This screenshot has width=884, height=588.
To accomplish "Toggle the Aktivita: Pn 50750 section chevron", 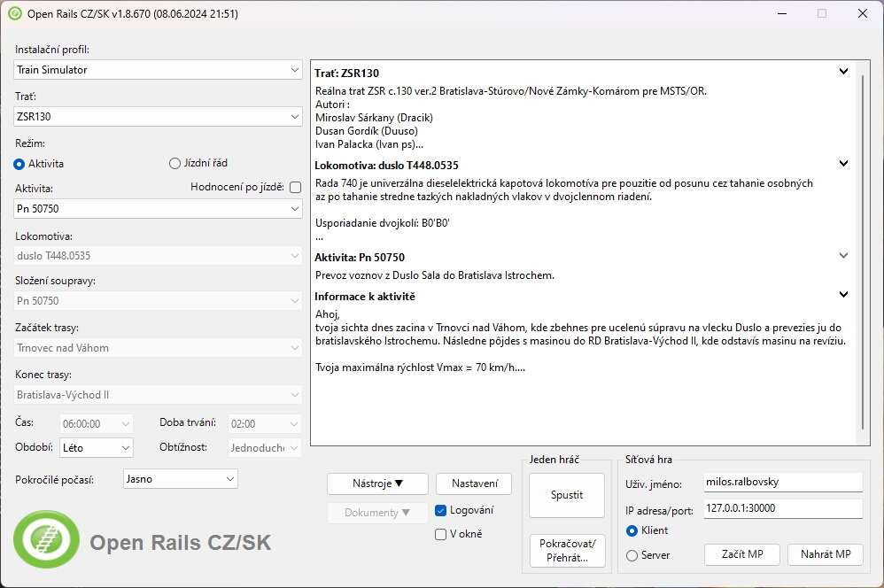I will (x=843, y=255).
